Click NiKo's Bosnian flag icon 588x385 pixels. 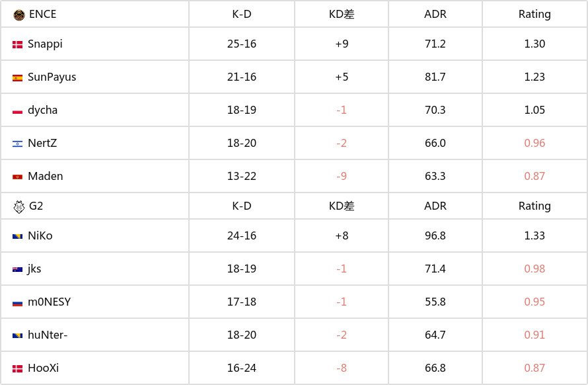click(x=17, y=237)
